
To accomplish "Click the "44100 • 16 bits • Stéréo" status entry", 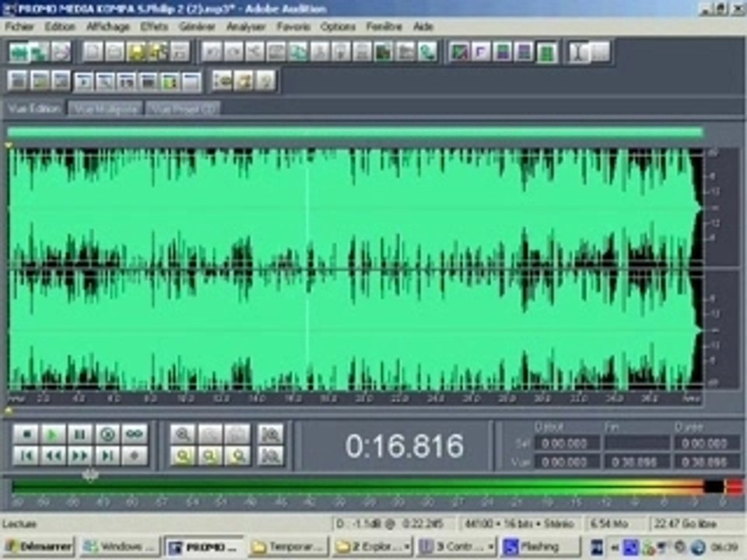I will [x=520, y=523].
